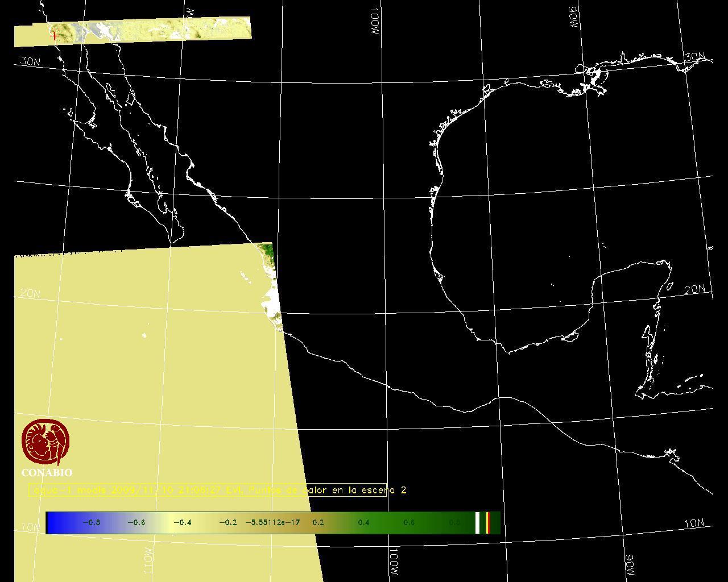The width and height of the screenshot is (728, 582).
Task: Click the CONABIO text label
Action: (x=47, y=472)
